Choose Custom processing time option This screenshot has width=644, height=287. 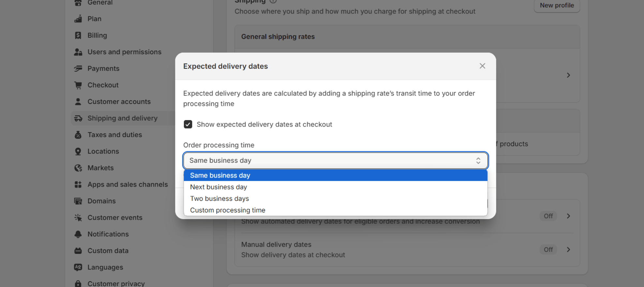pyautogui.click(x=228, y=210)
